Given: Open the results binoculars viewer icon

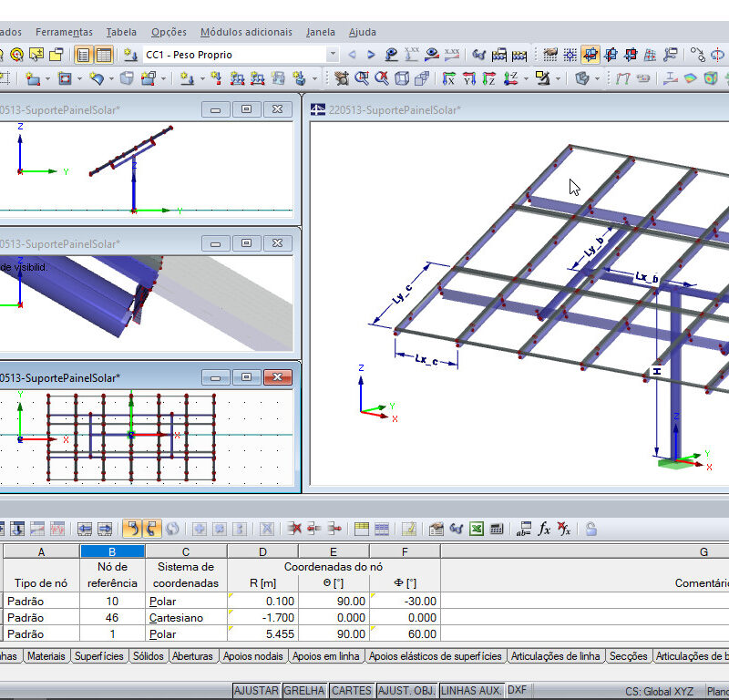Looking at the screenshot, I should (x=479, y=55).
